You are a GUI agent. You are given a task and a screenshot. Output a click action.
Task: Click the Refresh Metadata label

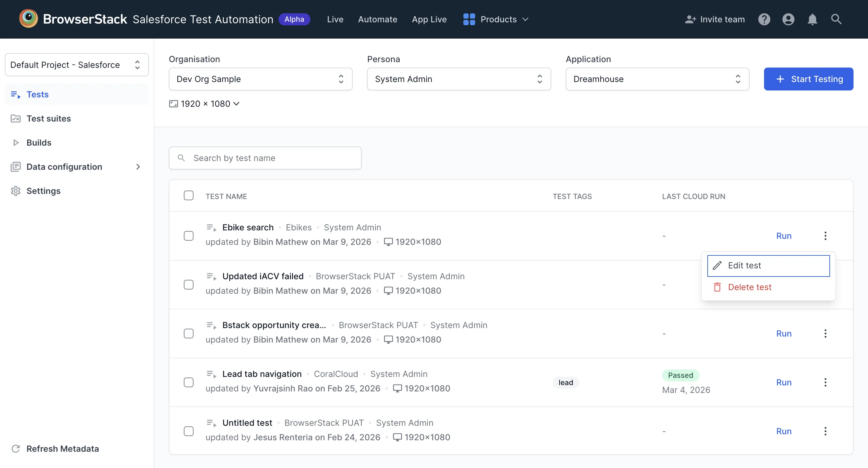(63, 449)
